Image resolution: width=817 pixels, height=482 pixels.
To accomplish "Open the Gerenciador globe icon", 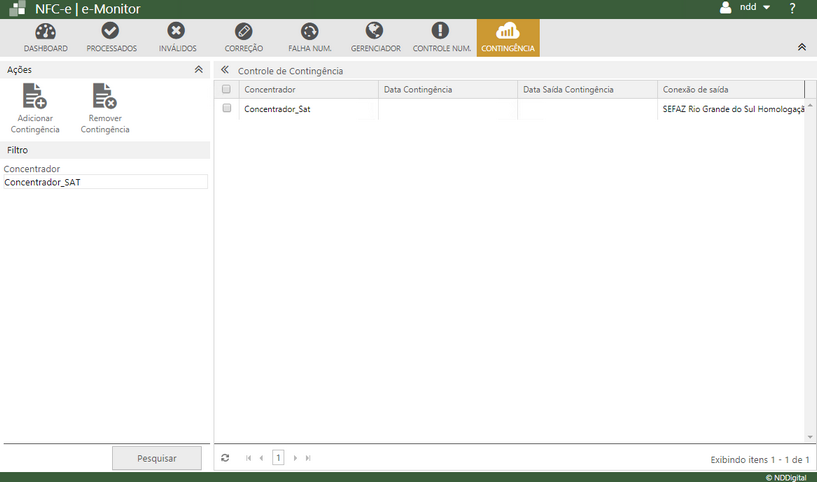I will (x=375, y=32).
